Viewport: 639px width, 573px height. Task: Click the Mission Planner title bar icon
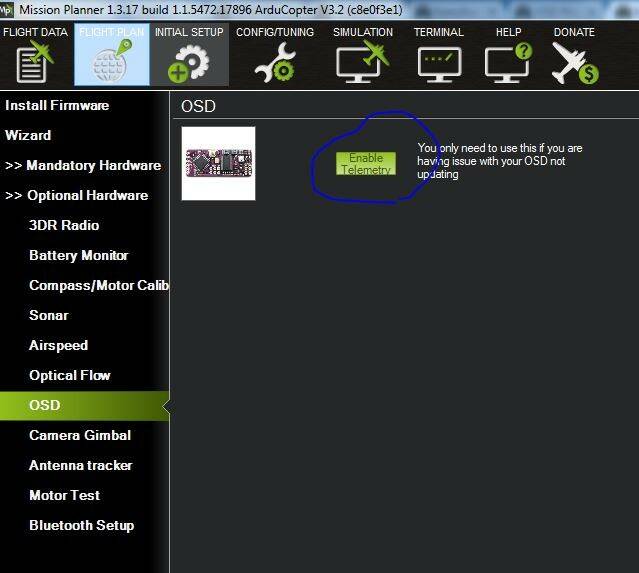pyautogui.click(x=7, y=9)
